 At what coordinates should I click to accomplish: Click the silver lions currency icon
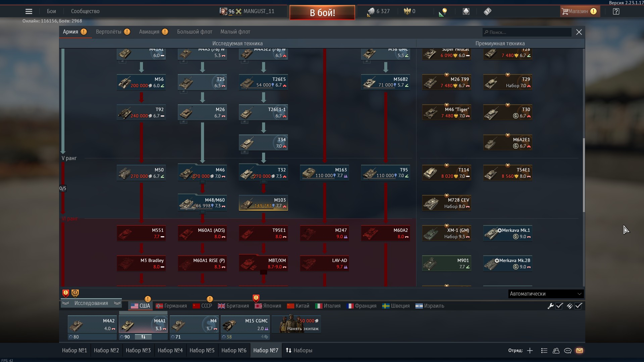pos(371,12)
